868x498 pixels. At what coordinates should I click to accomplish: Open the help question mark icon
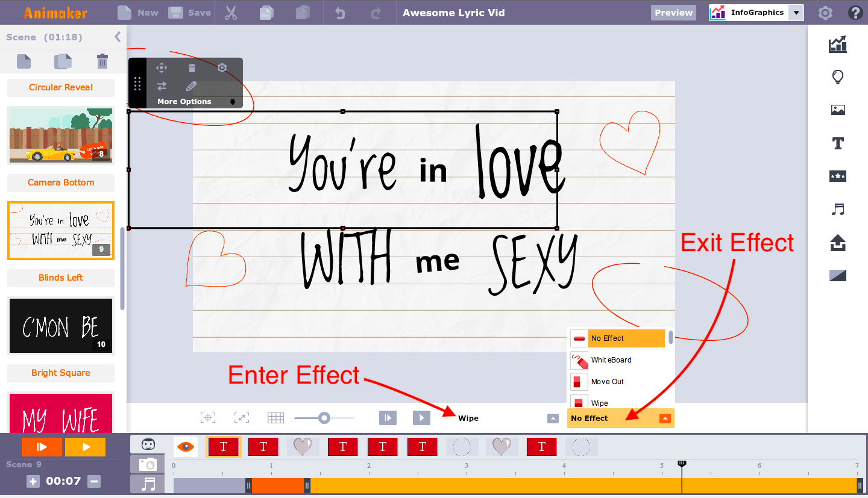pos(855,13)
